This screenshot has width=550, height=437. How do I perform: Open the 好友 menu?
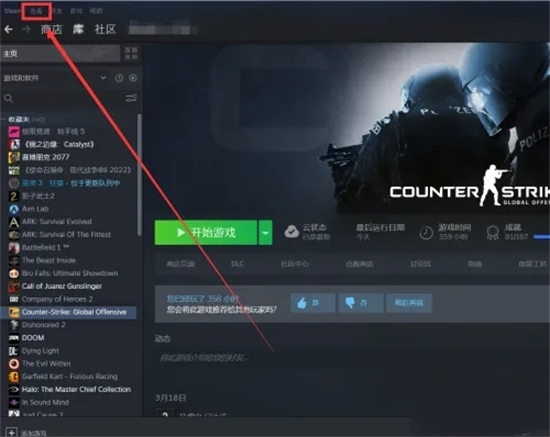point(56,11)
